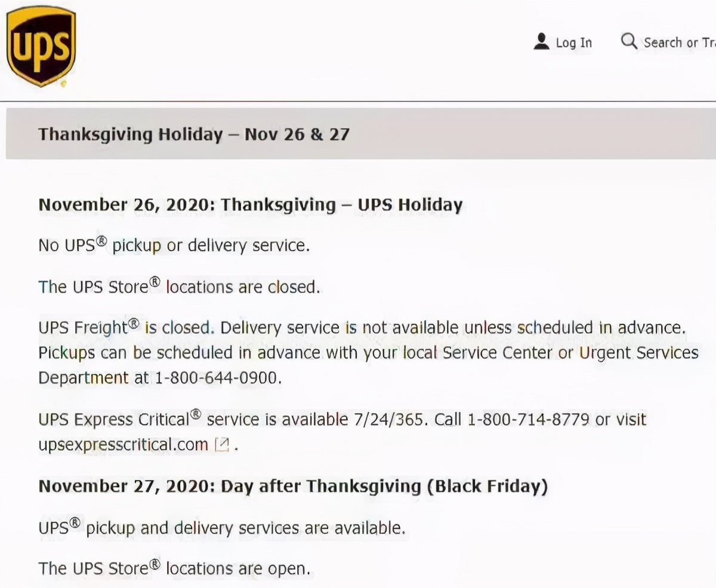Click the phone number 1-800-714-8779
Screen dimensions: 716x588
[x=529, y=419]
